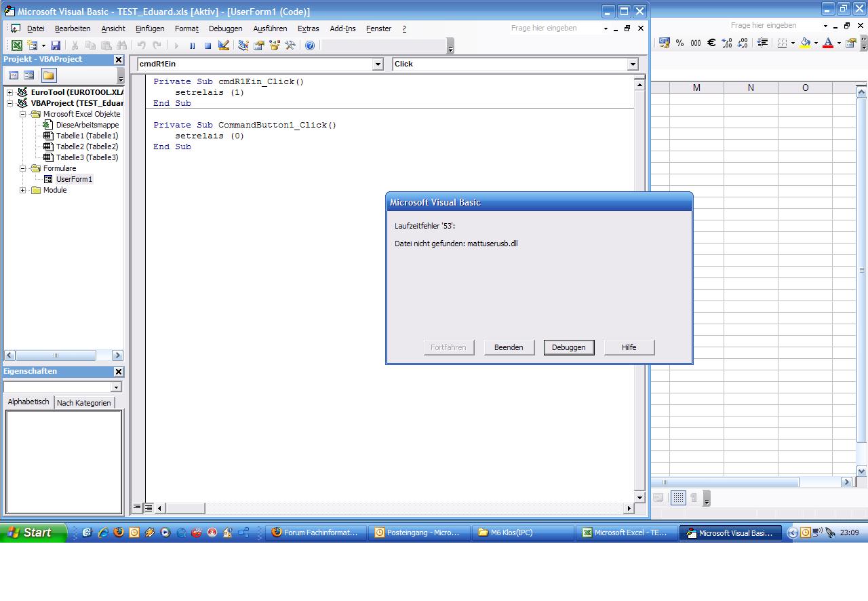Toggle Design Mode ruler icon

(224, 45)
